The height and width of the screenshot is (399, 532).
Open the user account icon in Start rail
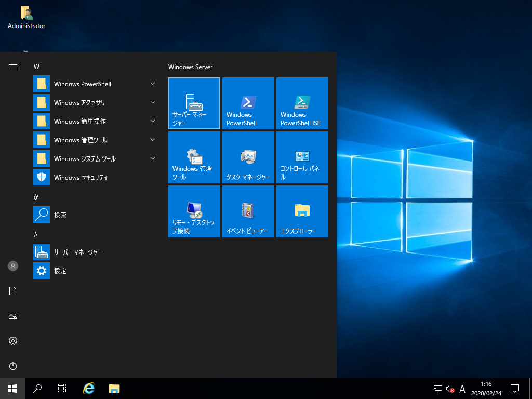[x=13, y=266]
